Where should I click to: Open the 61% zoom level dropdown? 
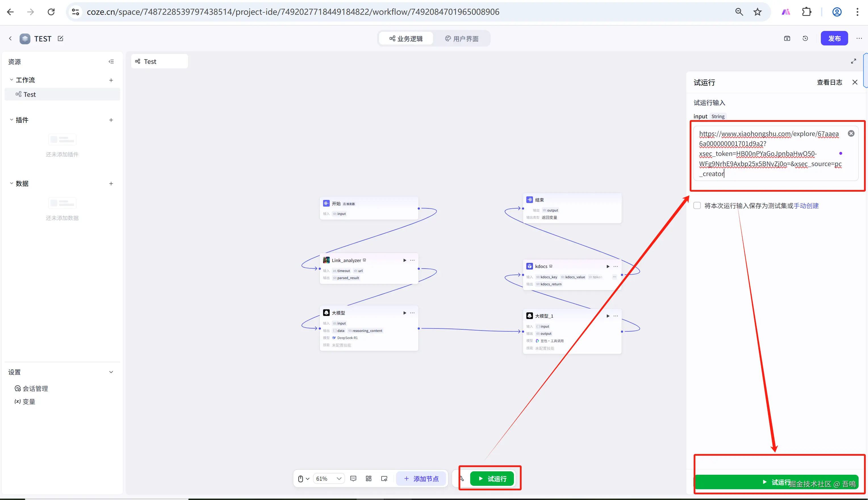(329, 478)
